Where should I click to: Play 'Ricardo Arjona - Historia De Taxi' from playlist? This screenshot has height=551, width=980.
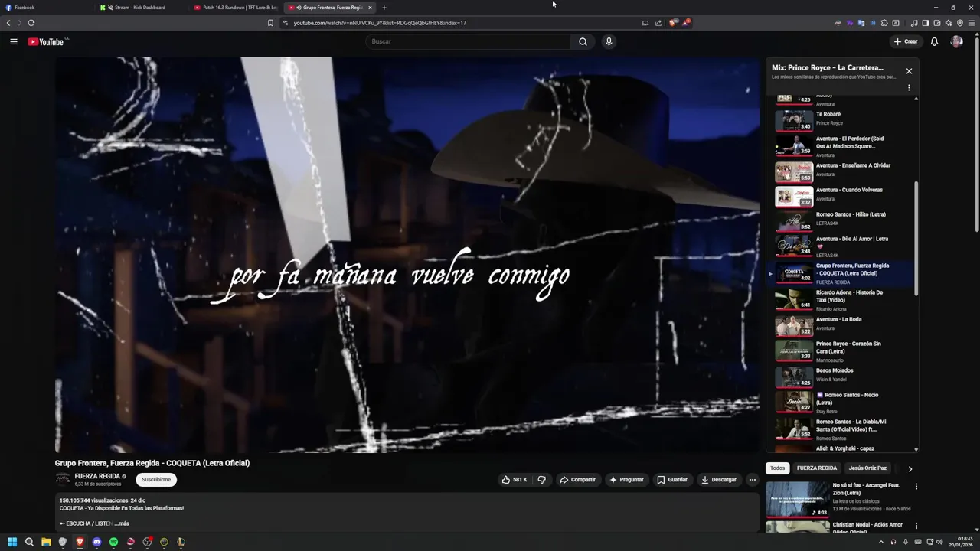(x=842, y=300)
